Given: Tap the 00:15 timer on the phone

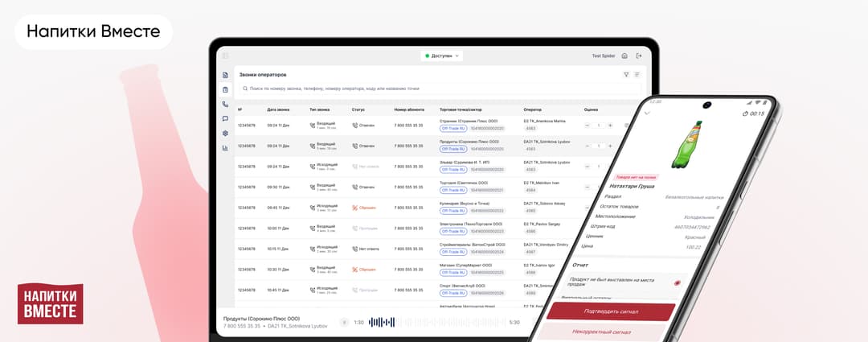Looking at the screenshot, I should [x=753, y=113].
